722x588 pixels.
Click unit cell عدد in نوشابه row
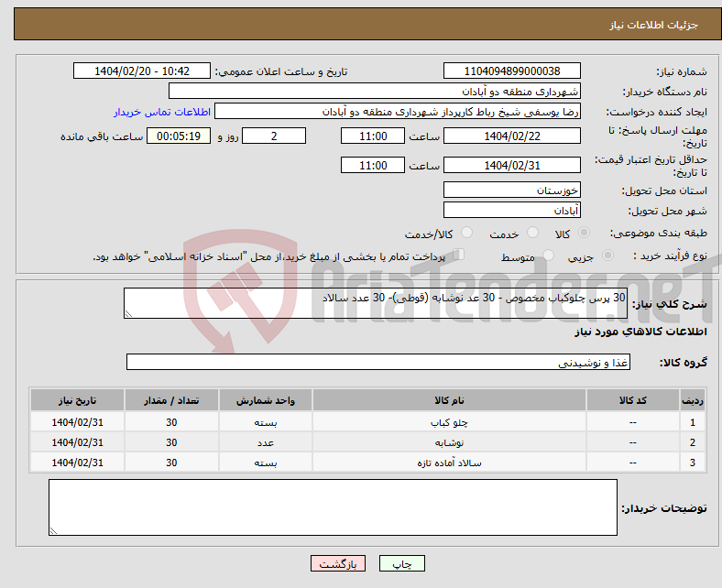(x=266, y=442)
